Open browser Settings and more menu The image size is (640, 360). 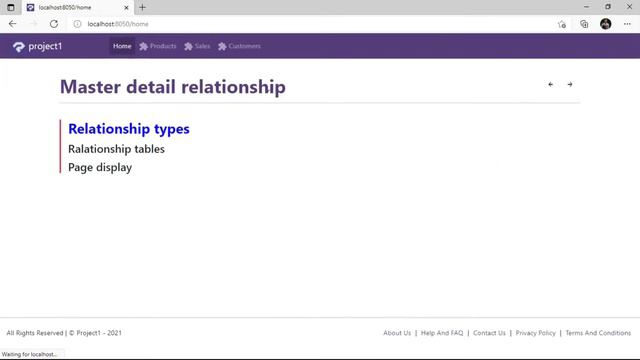point(627,24)
